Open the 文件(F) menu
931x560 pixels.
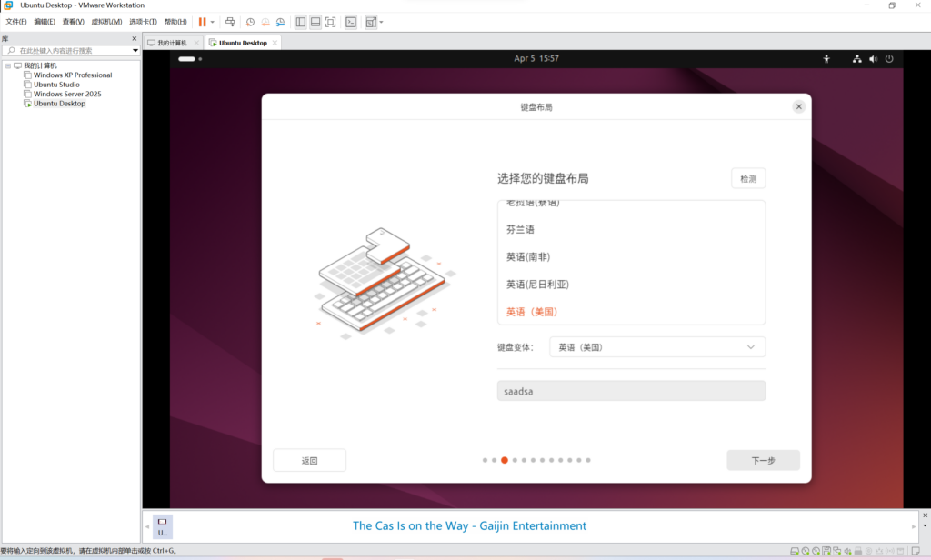[16, 22]
